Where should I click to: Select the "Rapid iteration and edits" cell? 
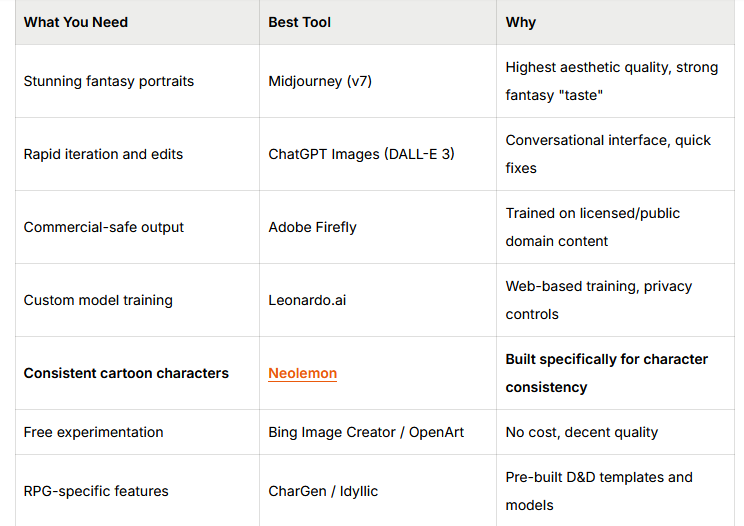[103, 154]
